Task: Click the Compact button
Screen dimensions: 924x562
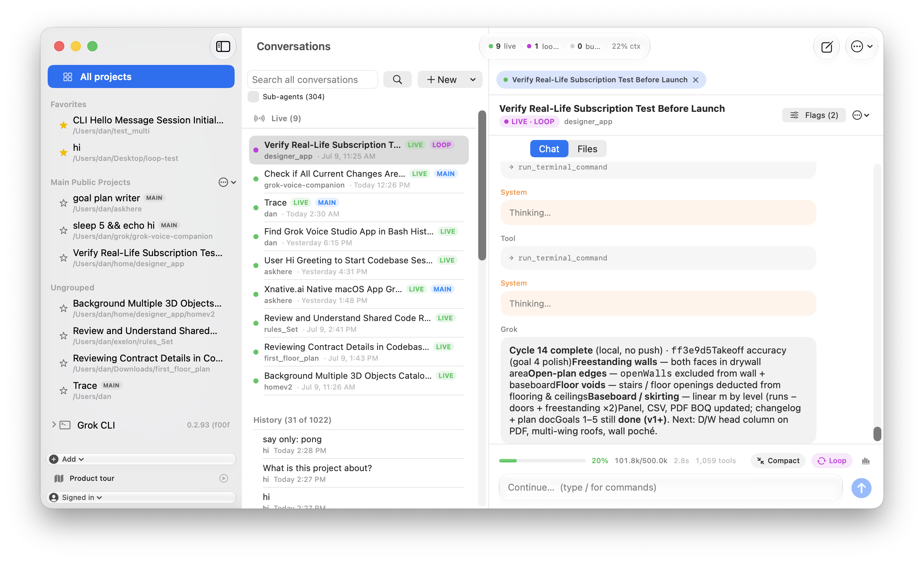Action: coord(778,461)
